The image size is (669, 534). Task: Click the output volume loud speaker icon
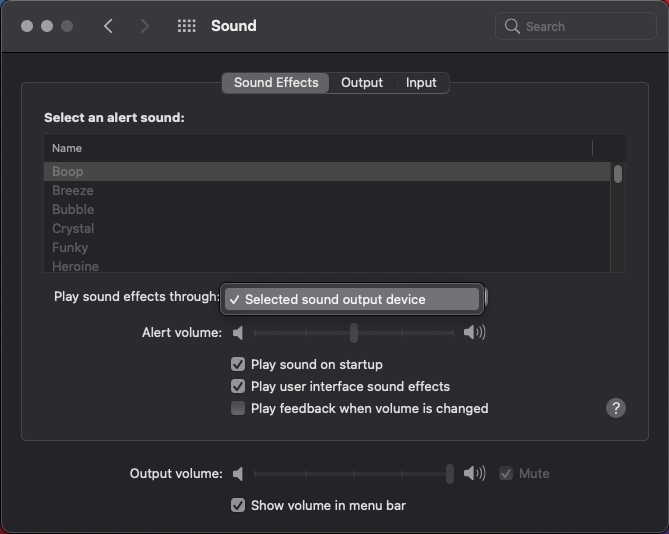point(474,473)
